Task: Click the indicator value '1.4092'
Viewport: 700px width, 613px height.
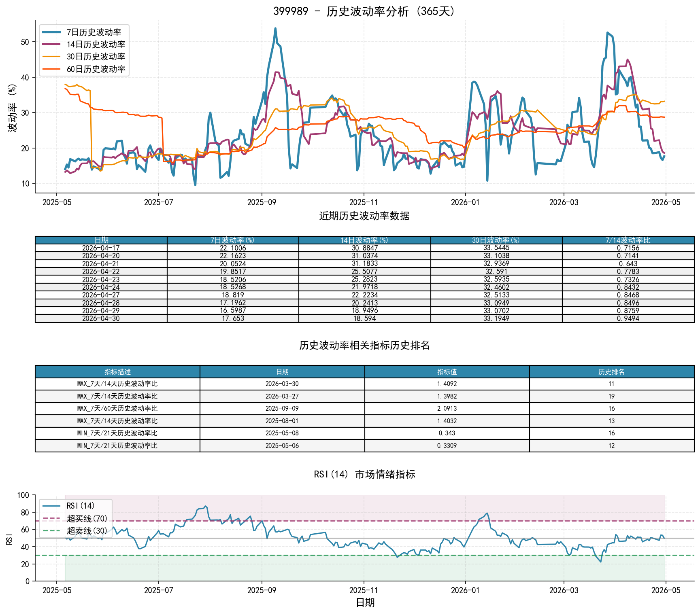Action: 447,384
